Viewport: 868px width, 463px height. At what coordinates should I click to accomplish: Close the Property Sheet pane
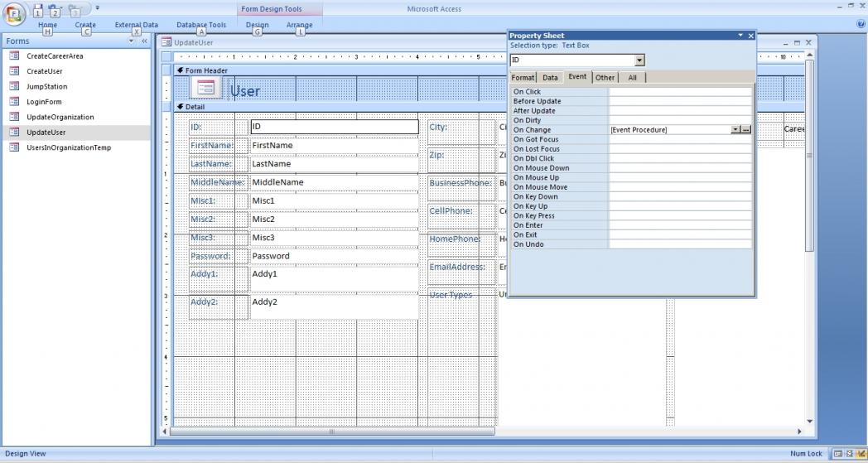pos(751,36)
